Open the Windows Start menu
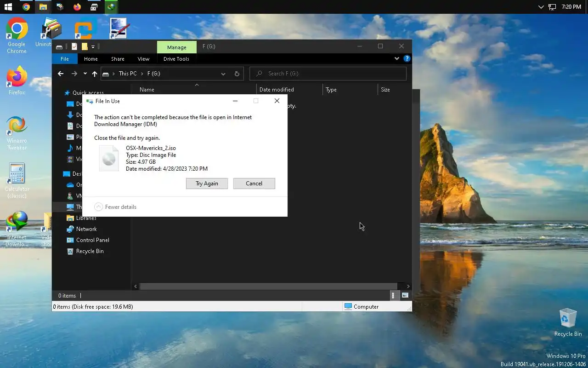This screenshot has width=588, height=368. click(8, 7)
